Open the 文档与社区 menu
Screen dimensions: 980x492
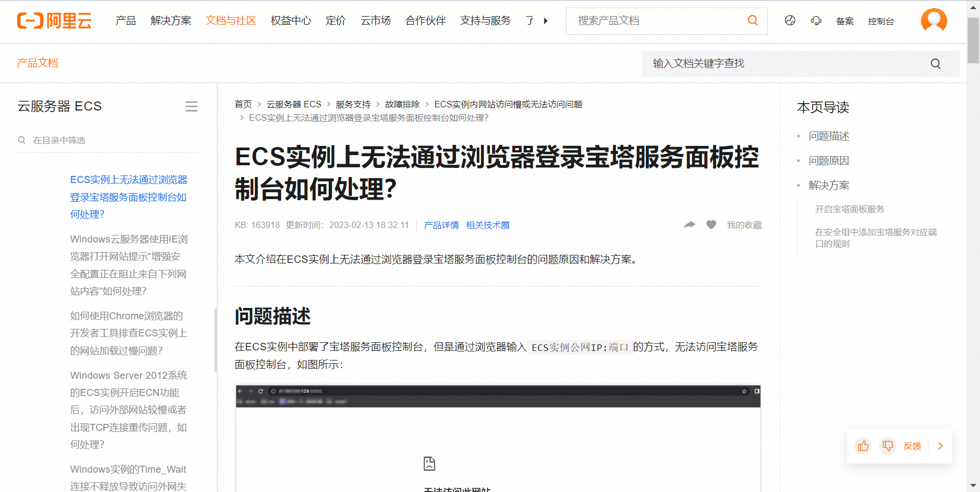coord(231,21)
